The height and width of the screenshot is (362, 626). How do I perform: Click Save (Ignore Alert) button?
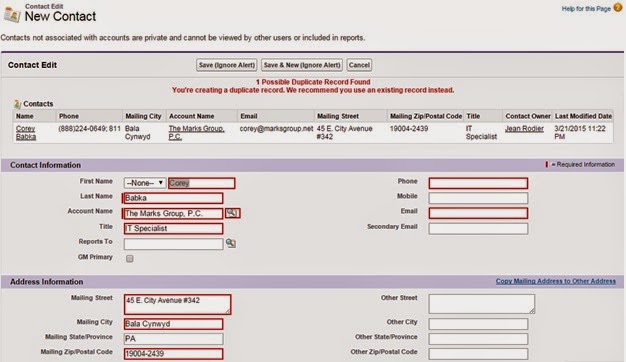coord(227,65)
